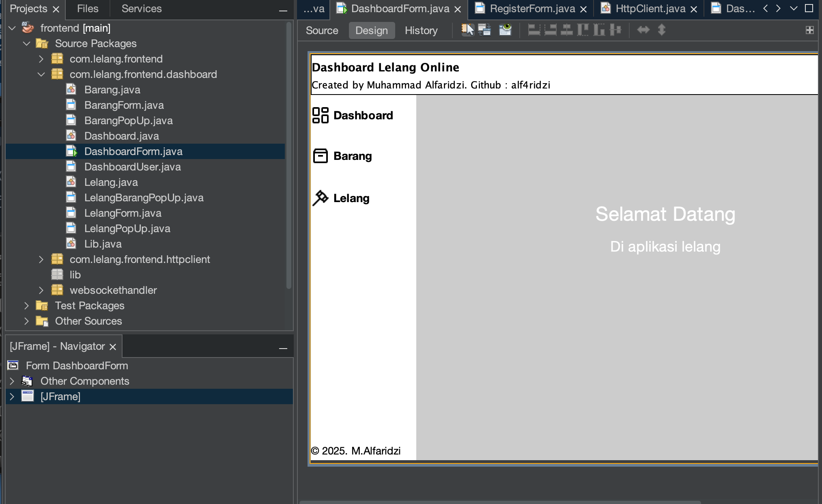Select the © 2025. M.Alfaridzi footer label
822x504 pixels.
356,451
